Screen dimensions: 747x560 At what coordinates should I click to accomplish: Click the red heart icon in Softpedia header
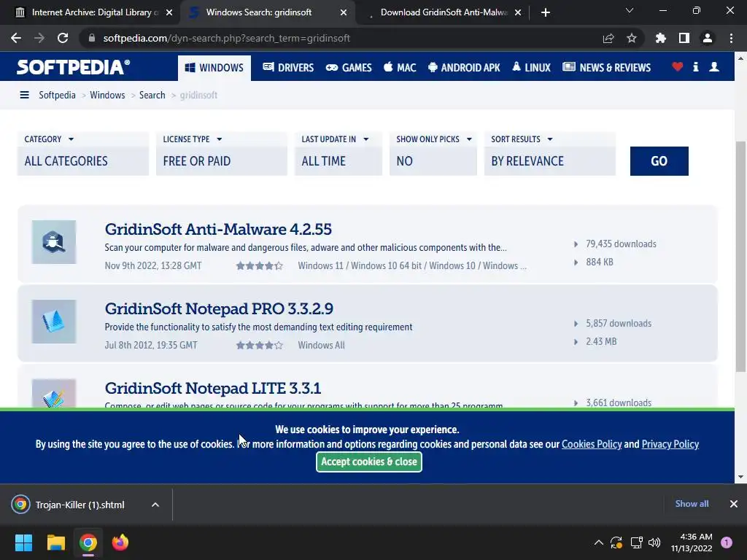[x=678, y=67]
